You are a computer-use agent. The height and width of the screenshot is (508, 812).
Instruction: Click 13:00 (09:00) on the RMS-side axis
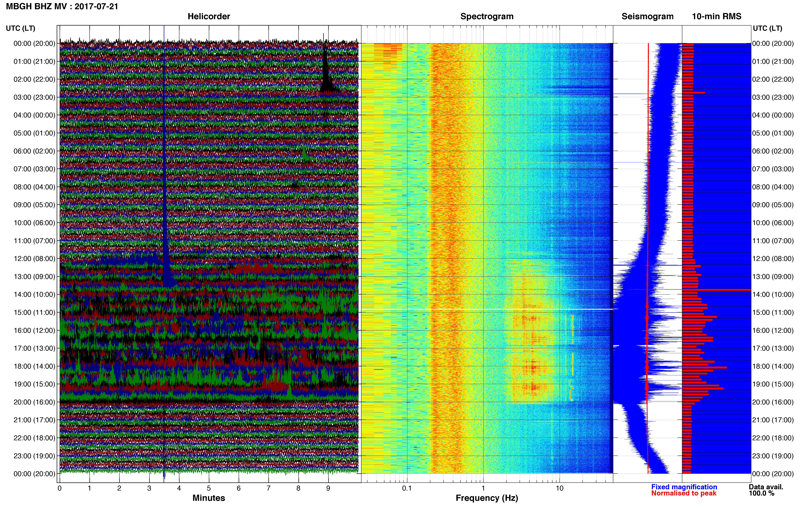[773, 277]
